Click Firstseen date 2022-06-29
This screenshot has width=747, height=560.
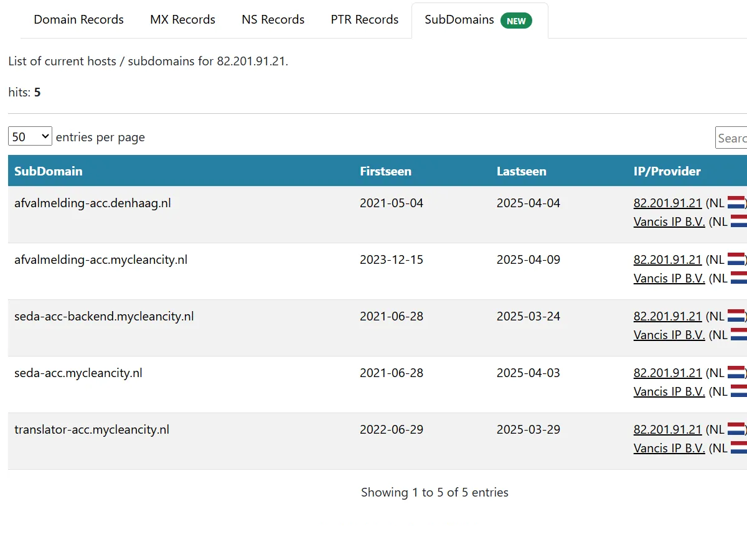[x=392, y=429]
